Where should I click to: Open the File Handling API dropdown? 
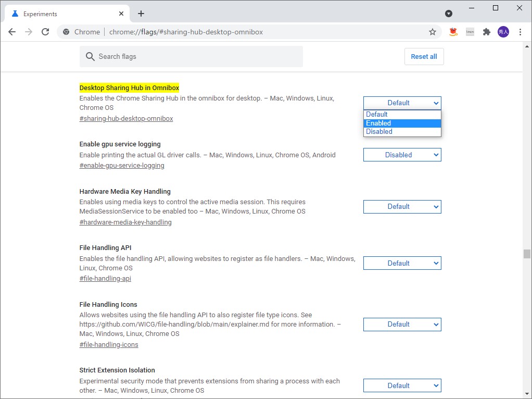point(402,263)
